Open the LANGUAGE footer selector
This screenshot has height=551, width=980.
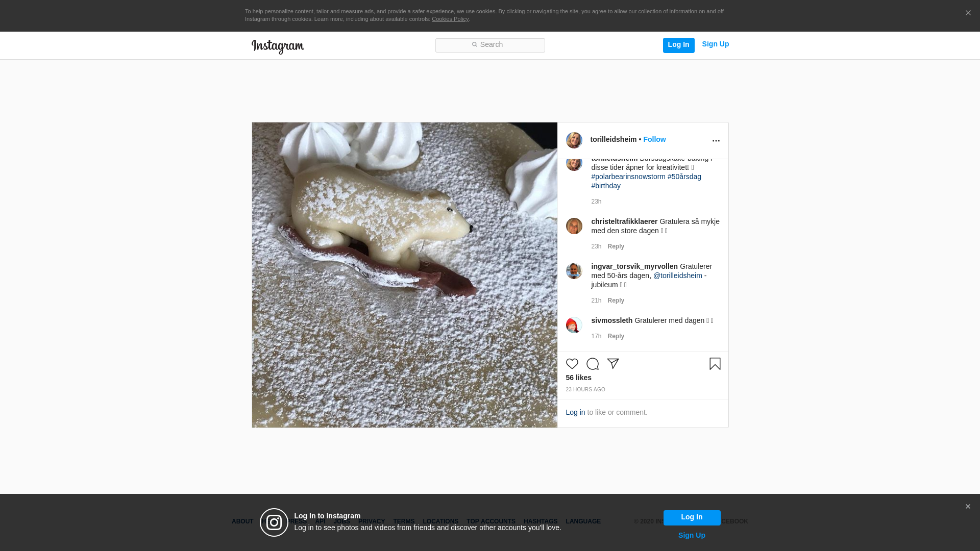click(x=583, y=522)
